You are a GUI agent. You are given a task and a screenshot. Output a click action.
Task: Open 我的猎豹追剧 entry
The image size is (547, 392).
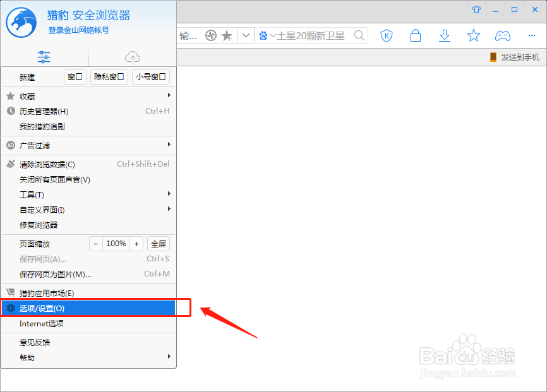coord(88,127)
